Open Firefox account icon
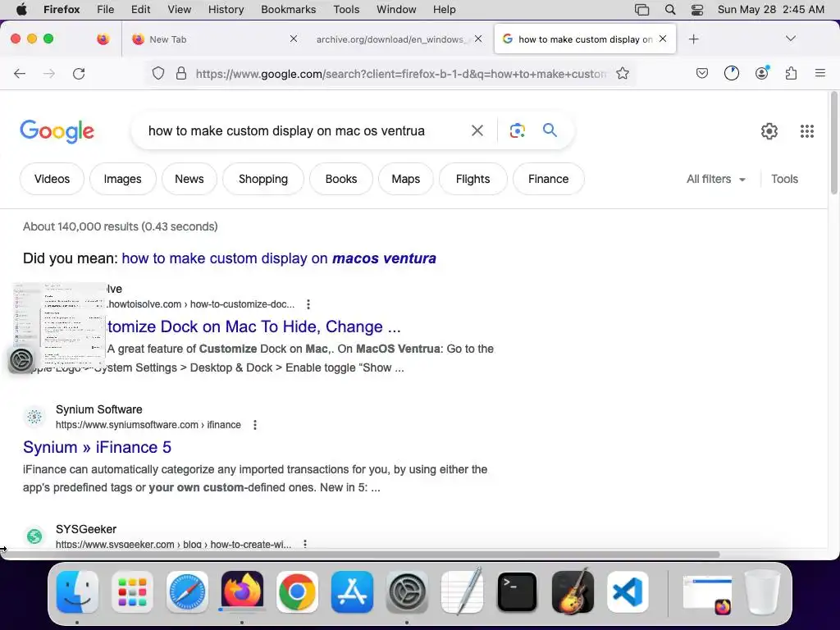 (x=761, y=73)
